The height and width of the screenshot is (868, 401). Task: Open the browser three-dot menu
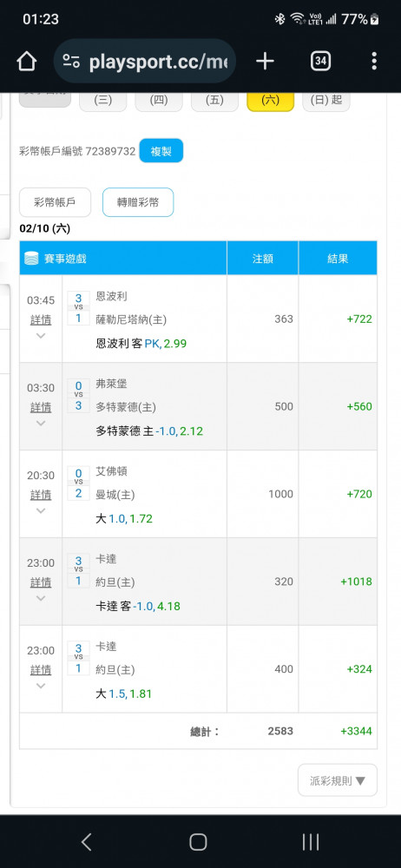click(374, 62)
